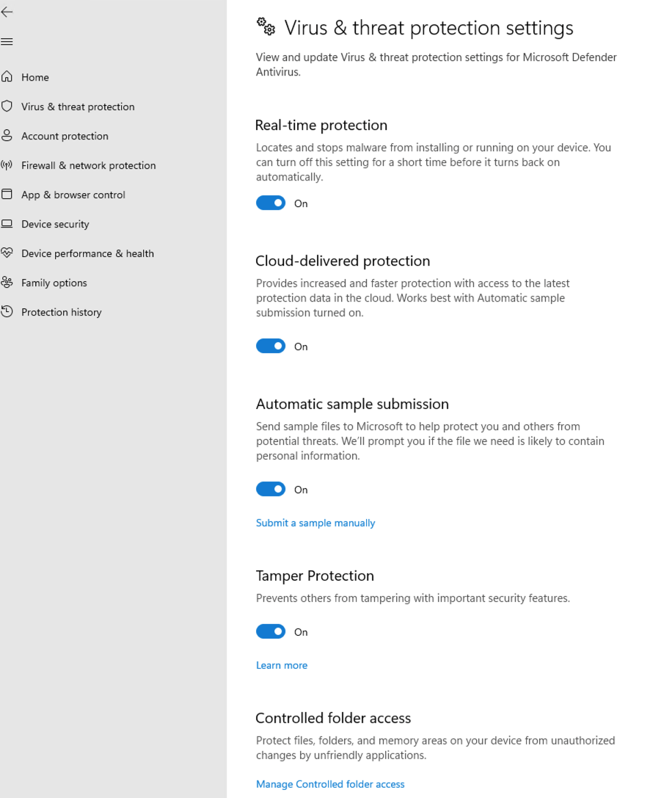The width and height of the screenshot is (672, 798).
Task: Expand the navigation pane with hamburger menu
Action: click(7, 41)
